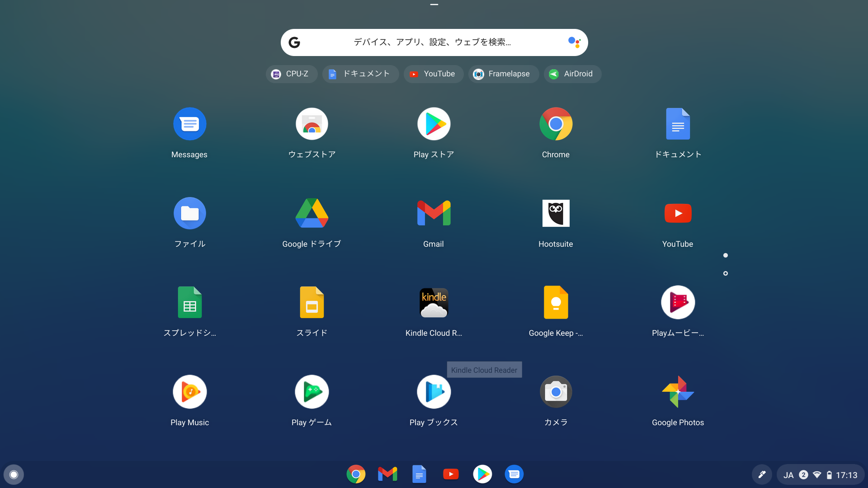Open the Messages app in launcher grid
This screenshot has width=868, height=488.
click(189, 124)
